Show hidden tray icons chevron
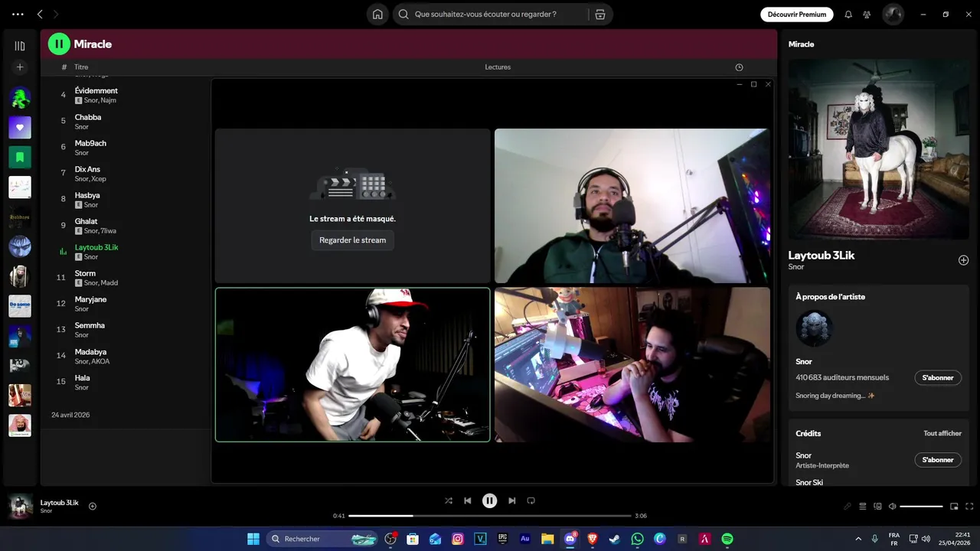Image resolution: width=980 pixels, height=551 pixels. (858, 539)
